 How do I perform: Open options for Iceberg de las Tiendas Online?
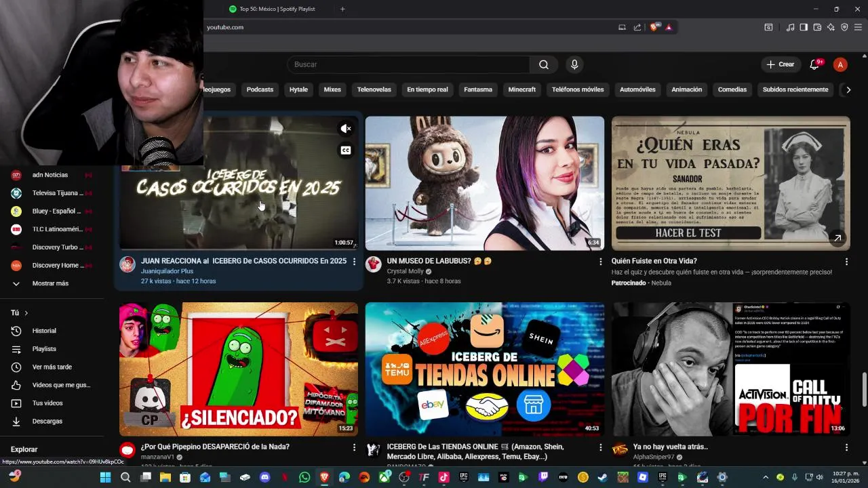click(600, 447)
